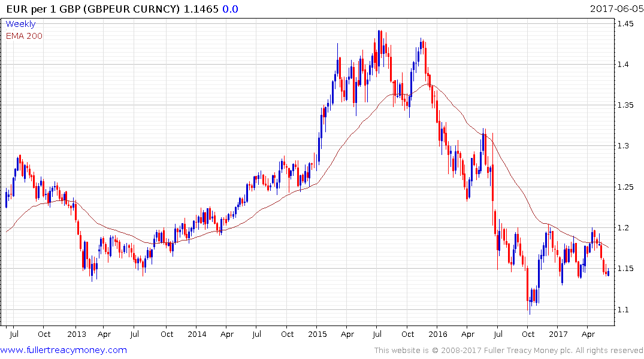Click the '1.35' y-axis label
The width and height of the screenshot is (644, 359).
625,105
